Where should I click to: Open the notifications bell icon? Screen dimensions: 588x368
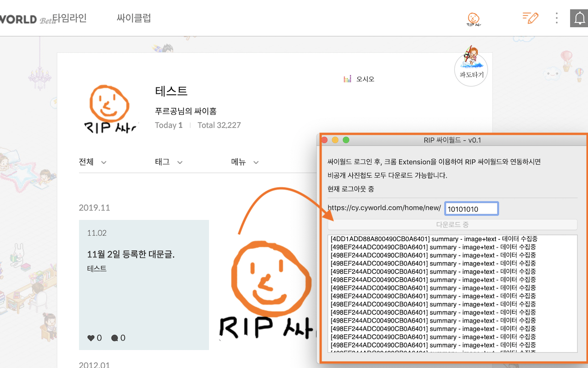(579, 18)
